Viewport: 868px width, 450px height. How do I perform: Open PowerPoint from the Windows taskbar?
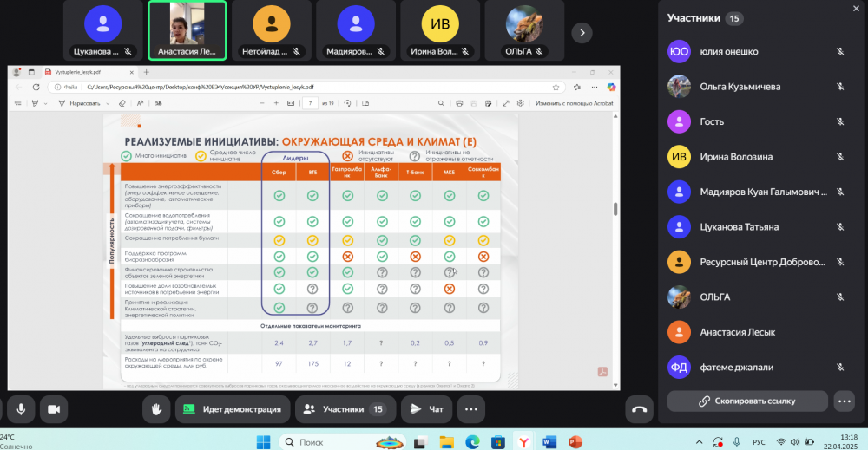pos(574,442)
